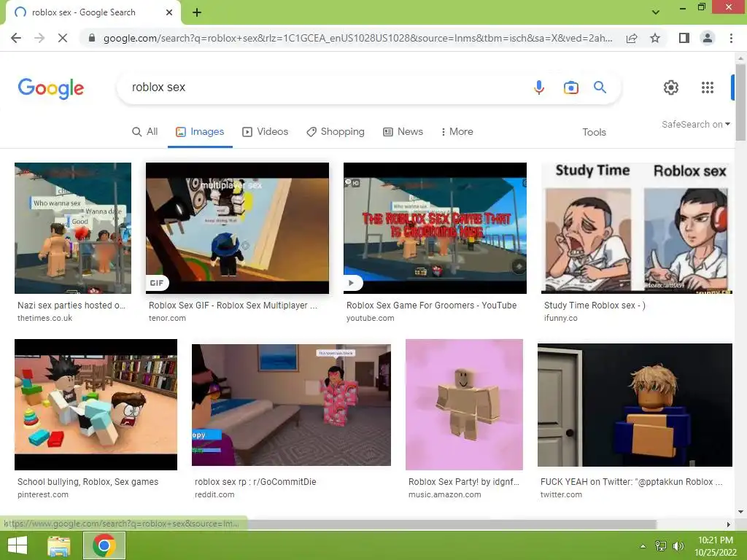Open the taskbar clock showing 10:21 PM
Image resolution: width=747 pixels, height=560 pixels.
tap(715, 546)
